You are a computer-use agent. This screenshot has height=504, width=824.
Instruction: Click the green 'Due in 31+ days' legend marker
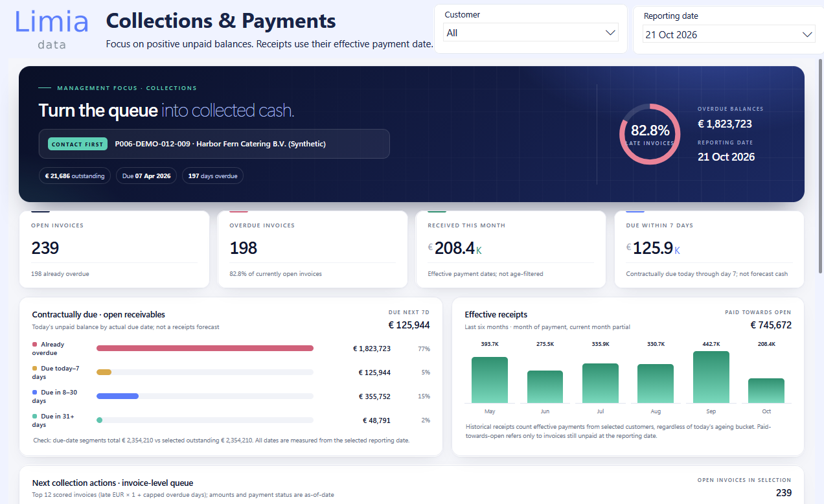[34, 416]
